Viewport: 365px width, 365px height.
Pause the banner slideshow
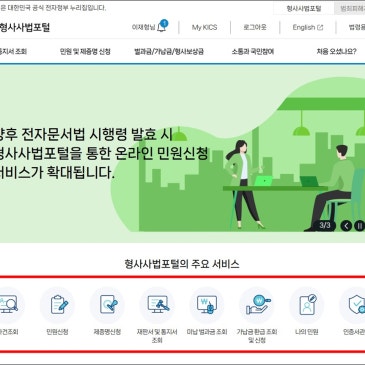pyautogui.click(x=359, y=226)
